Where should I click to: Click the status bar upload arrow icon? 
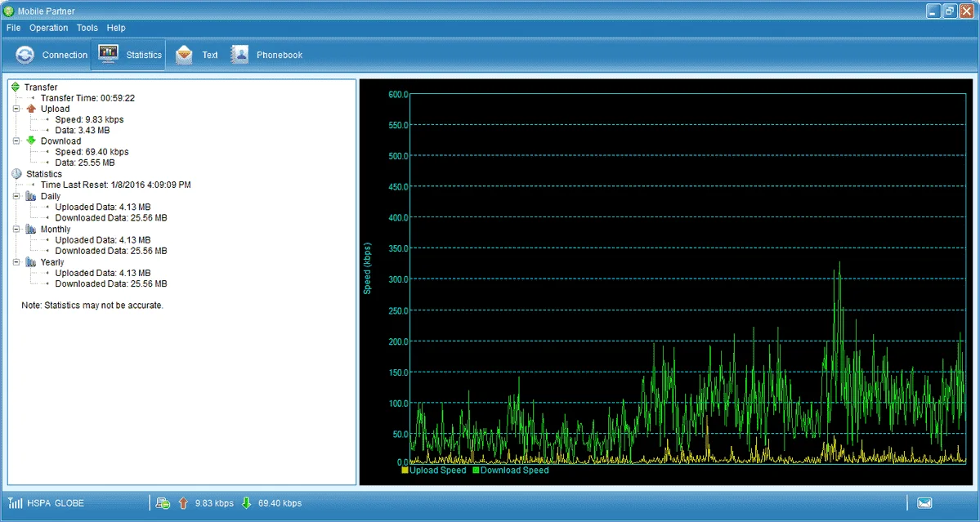183,502
